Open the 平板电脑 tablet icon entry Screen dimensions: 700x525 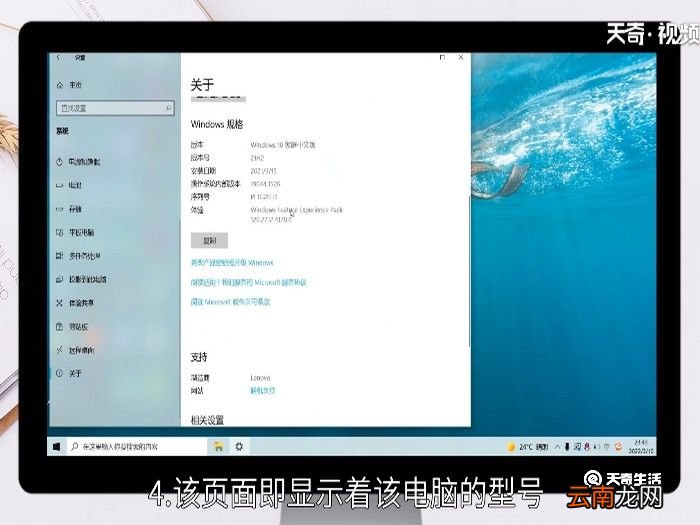click(59, 233)
